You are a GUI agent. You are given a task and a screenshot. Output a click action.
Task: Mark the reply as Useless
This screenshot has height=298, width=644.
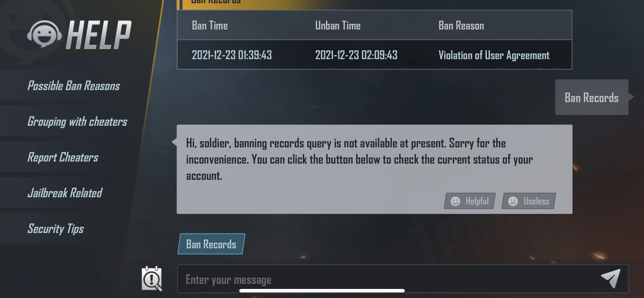(529, 201)
